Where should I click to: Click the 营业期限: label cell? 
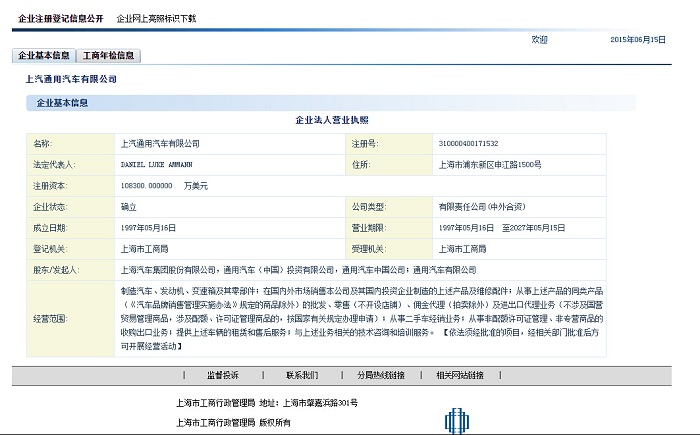pyautogui.click(x=389, y=228)
